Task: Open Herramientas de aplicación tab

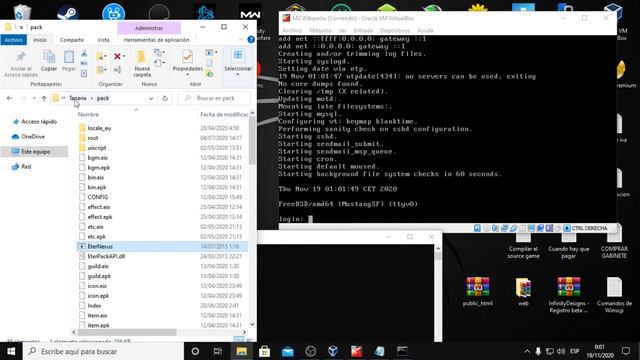Action: pos(156,40)
